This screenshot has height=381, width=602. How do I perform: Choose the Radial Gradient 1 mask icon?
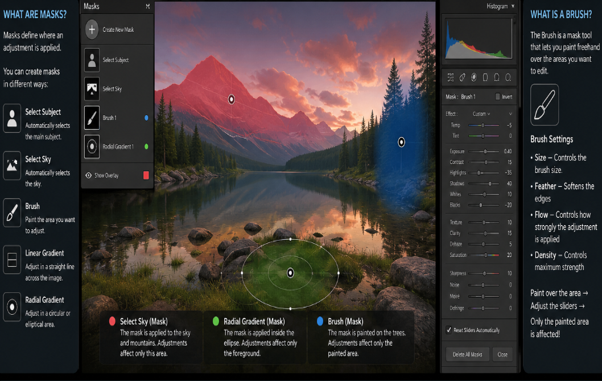92,146
